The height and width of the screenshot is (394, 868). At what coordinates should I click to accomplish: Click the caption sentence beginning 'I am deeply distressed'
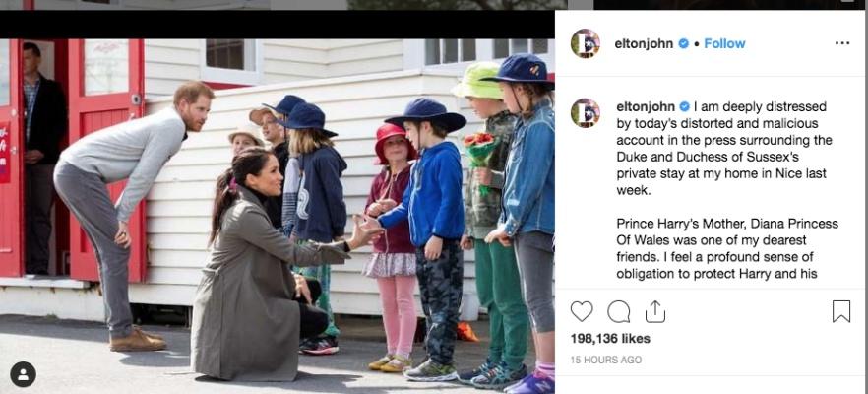pyautogui.click(x=721, y=149)
